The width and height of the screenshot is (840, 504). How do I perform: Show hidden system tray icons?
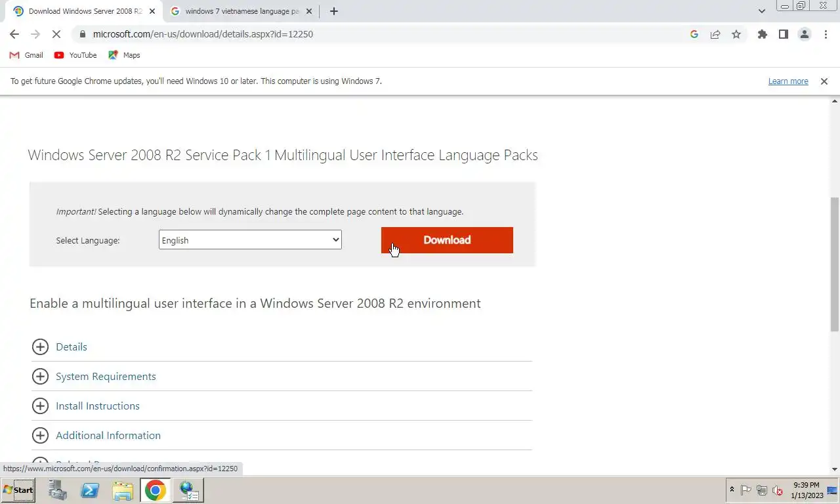point(732,490)
